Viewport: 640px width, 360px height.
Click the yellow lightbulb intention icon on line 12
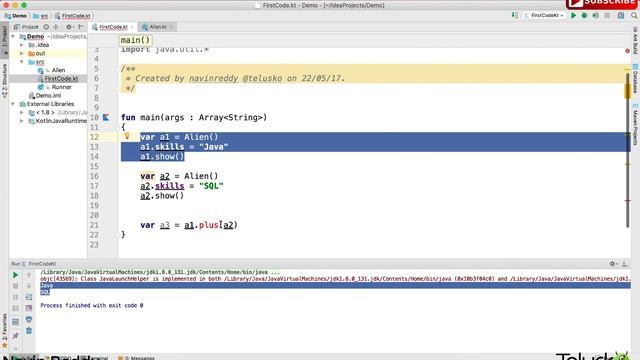pos(127,136)
